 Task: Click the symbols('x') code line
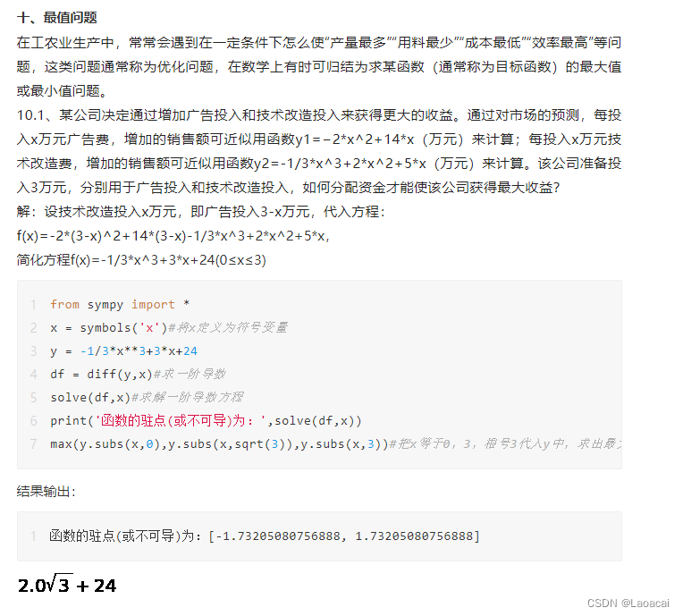click(169, 327)
